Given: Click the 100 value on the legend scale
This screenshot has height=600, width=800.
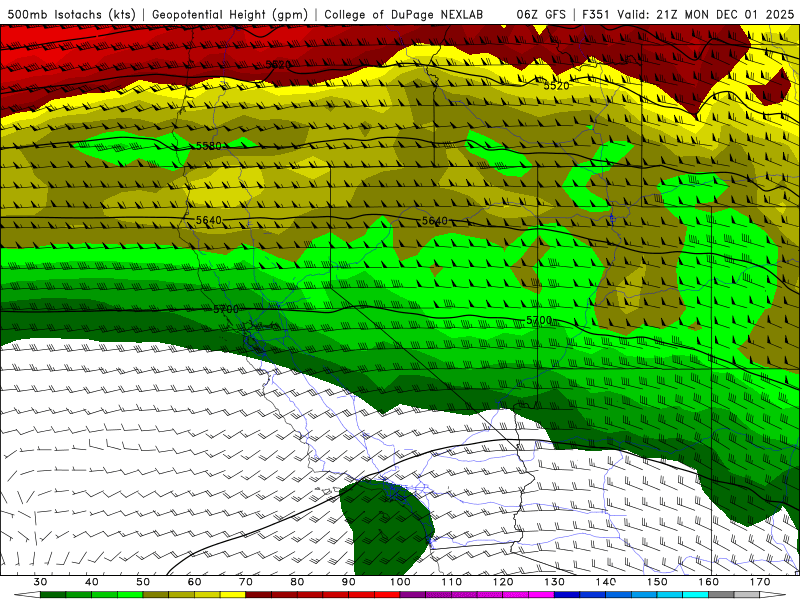Looking at the screenshot, I should 400,582.
